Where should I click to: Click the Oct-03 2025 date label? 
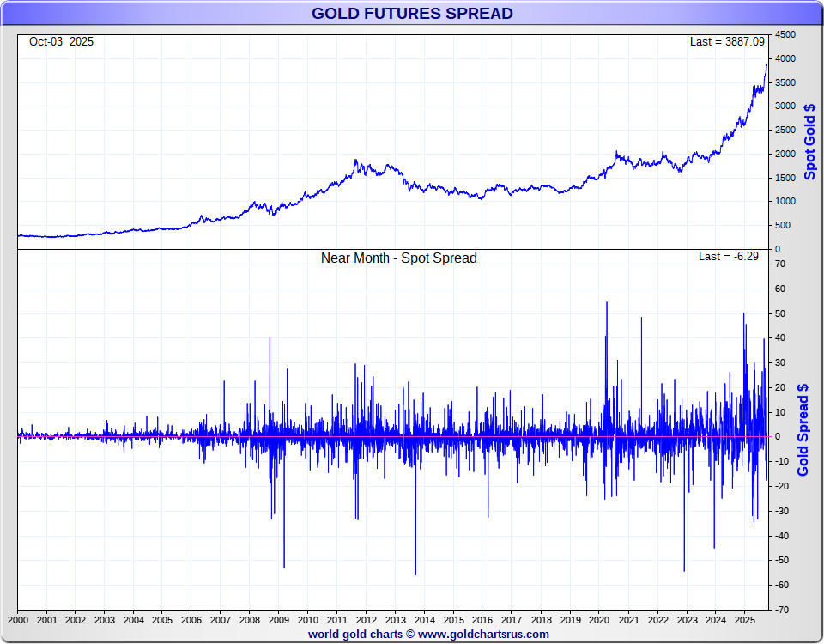61,41
